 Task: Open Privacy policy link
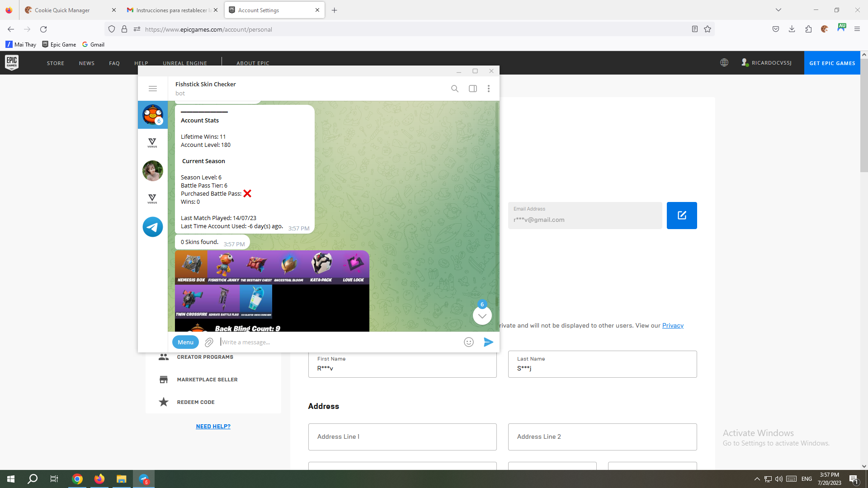(673, 325)
